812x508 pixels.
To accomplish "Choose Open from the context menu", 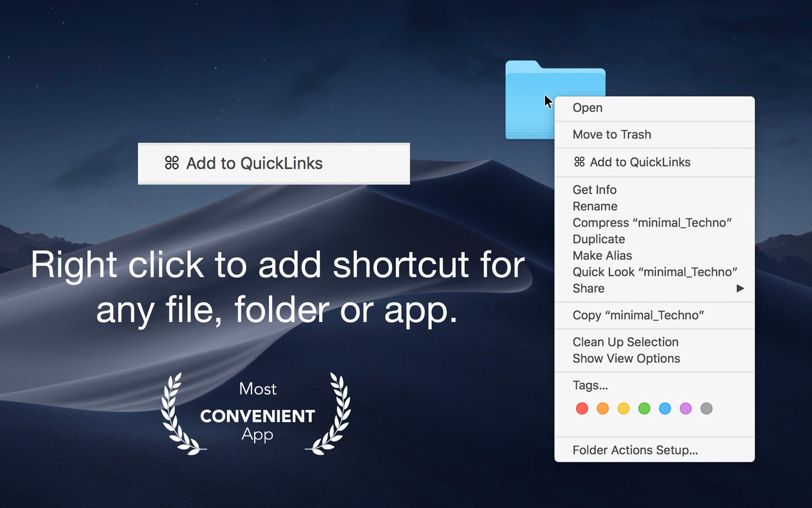I will 655,108.
